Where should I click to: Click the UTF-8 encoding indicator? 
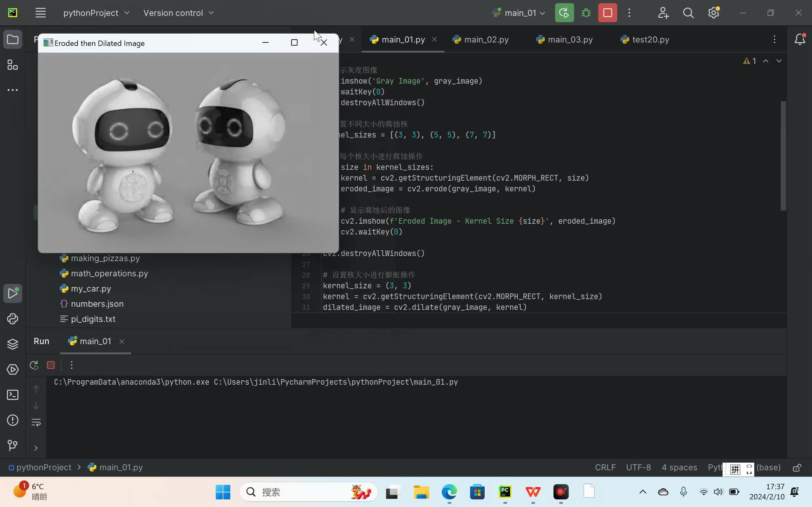(638, 467)
